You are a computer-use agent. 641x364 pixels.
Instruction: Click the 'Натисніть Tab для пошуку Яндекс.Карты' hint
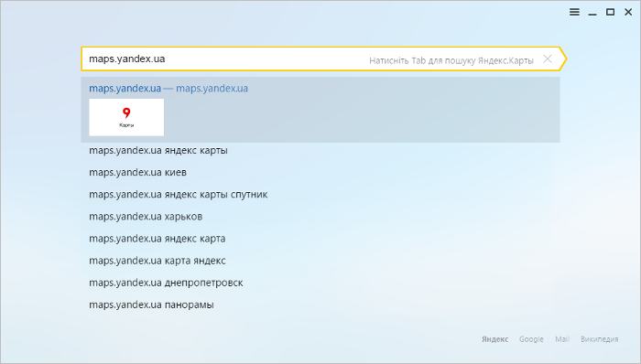click(x=451, y=60)
